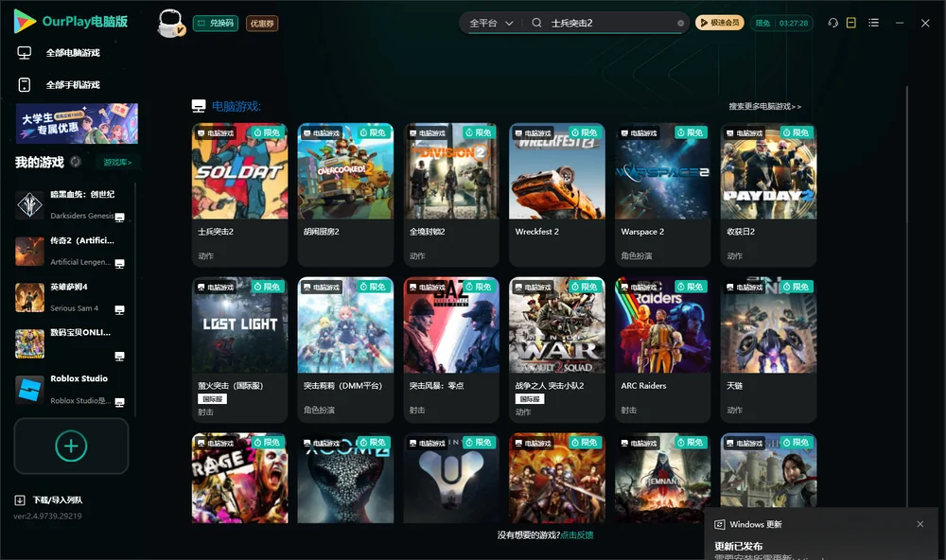The width and height of the screenshot is (946, 560).
Task: Close the Windows 更新 notification
Action: (920, 524)
